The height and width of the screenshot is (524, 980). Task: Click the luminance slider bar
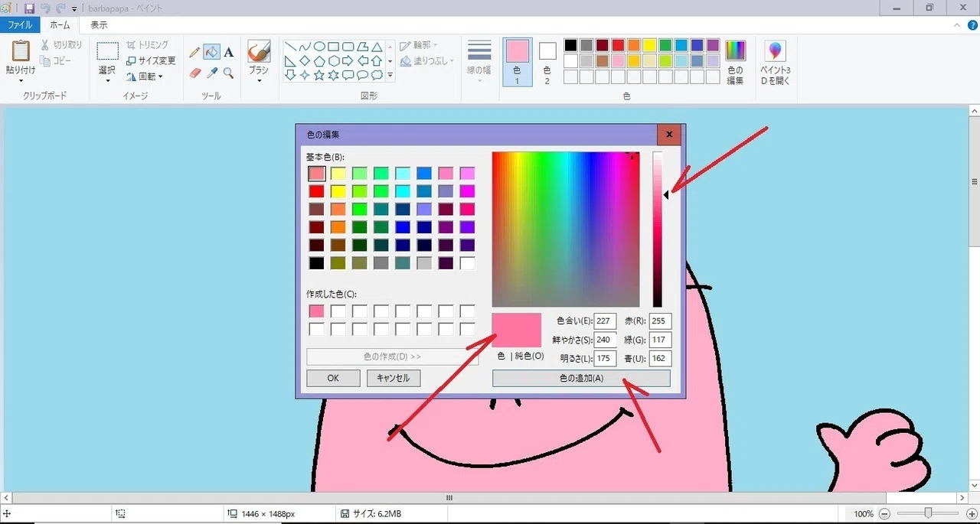658,229
